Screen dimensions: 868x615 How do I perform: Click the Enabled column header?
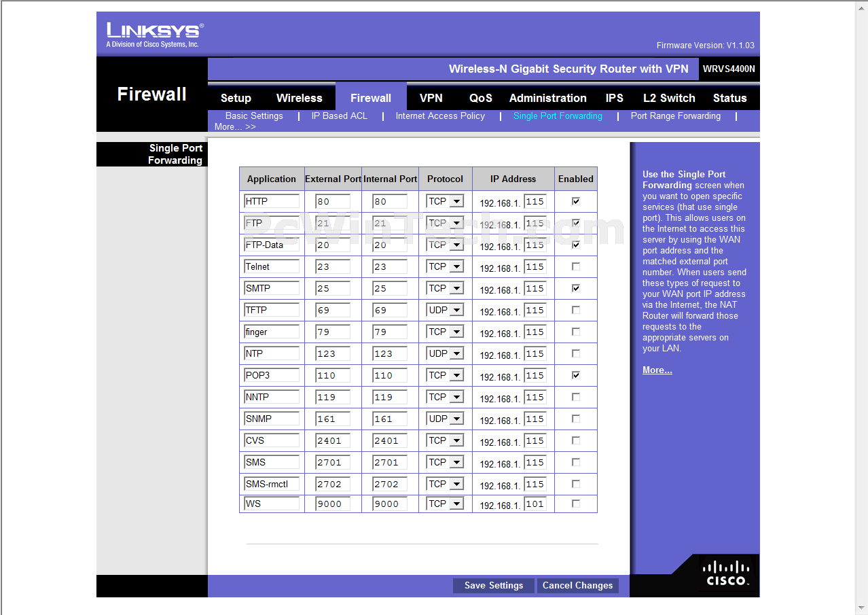(x=576, y=179)
